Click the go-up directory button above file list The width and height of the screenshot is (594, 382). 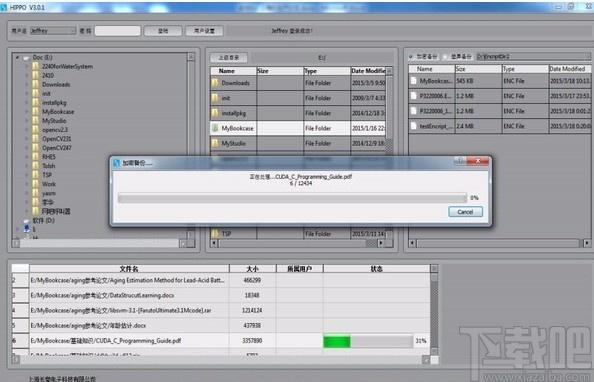coord(229,58)
